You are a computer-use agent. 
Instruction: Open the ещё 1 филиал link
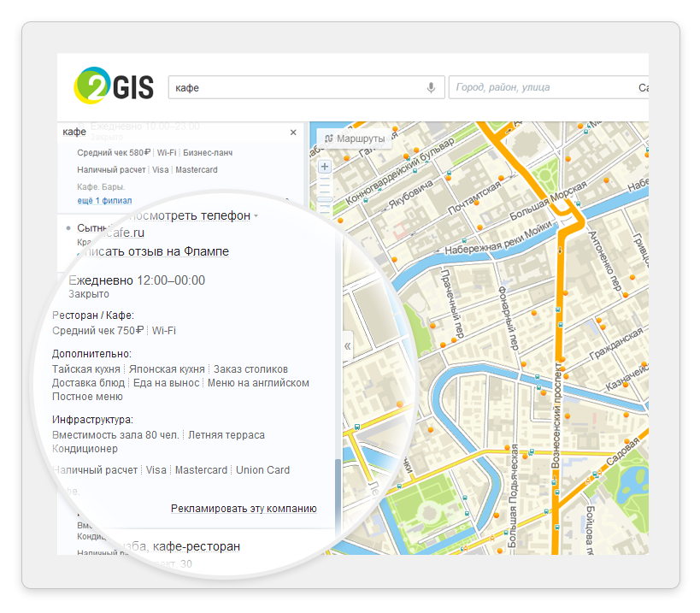point(104,200)
